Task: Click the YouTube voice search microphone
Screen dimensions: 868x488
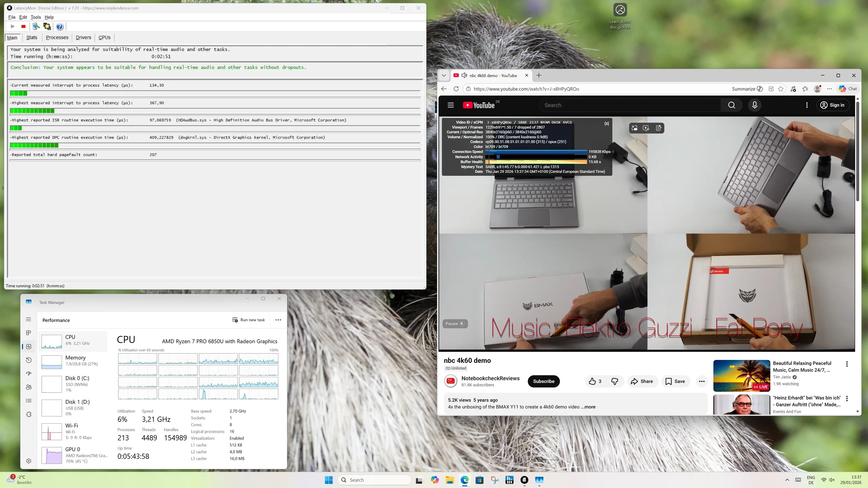Action: [x=754, y=105]
